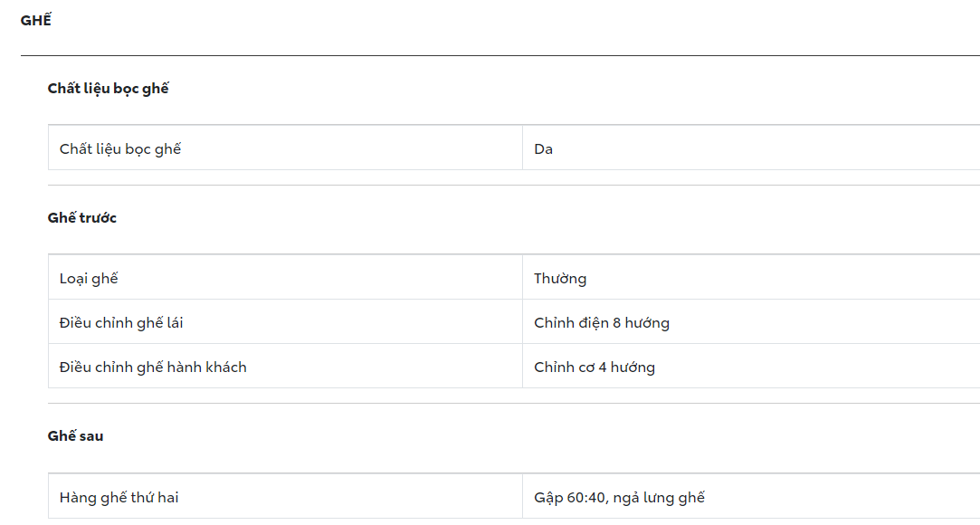Screen dimensions: 980x525
Task: Click the Ghế sau subsection heading
Action: point(76,436)
